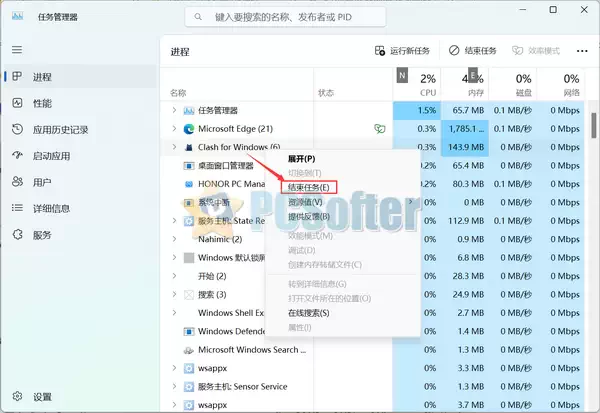Click the 桌面窗口管理器 process icon
This screenshot has width=600, height=413.
[189, 166]
